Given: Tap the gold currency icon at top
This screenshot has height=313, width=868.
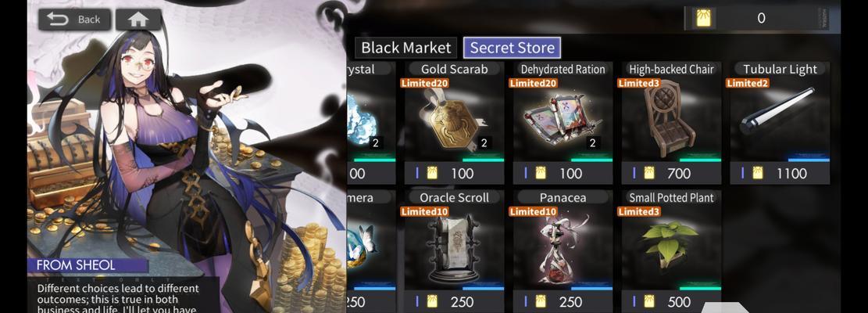Looking at the screenshot, I should (703, 18).
